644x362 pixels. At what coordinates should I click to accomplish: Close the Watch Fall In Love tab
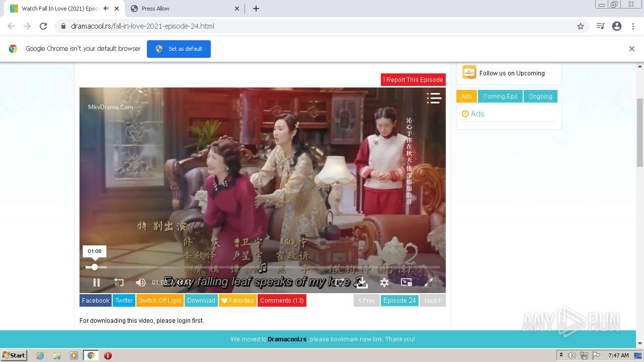[x=117, y=9]
